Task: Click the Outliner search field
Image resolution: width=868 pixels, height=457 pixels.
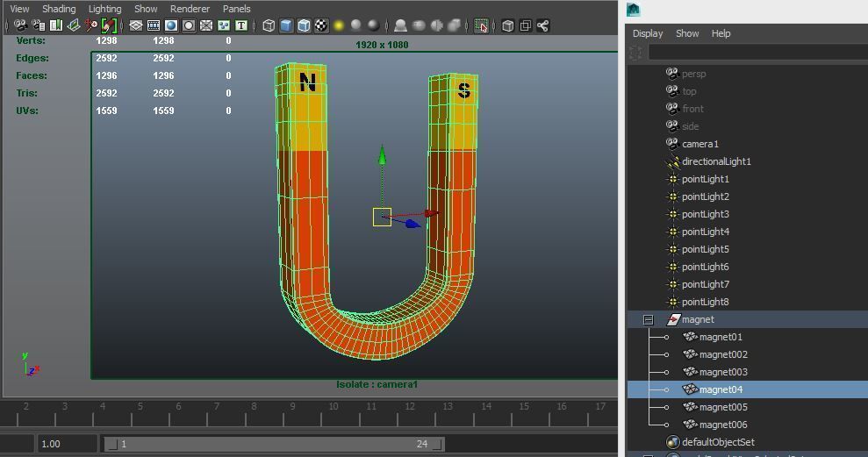Action: [x=758, y=53]
